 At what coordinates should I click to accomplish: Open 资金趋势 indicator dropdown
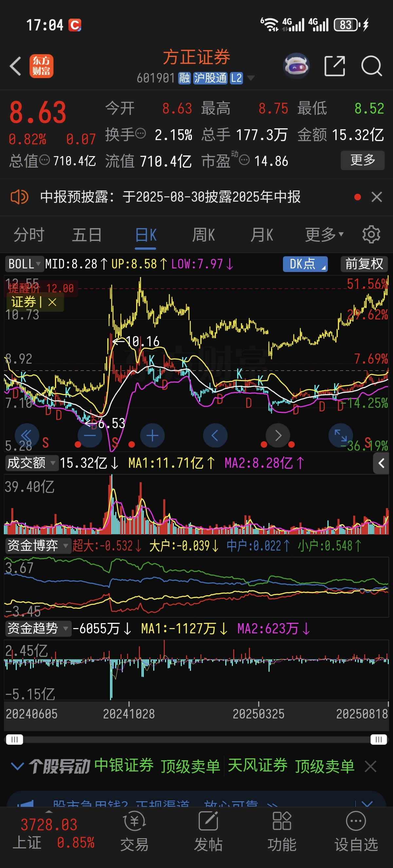(x=38, y=628)
